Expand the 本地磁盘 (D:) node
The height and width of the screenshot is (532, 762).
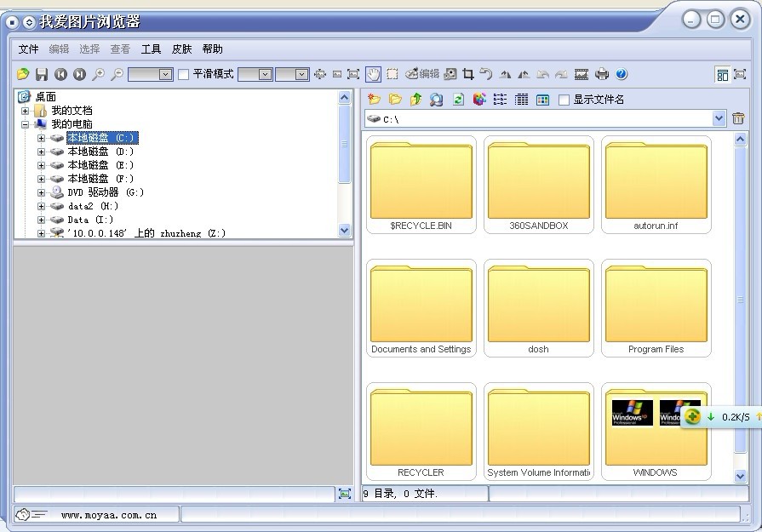click(x=42, y=152)
